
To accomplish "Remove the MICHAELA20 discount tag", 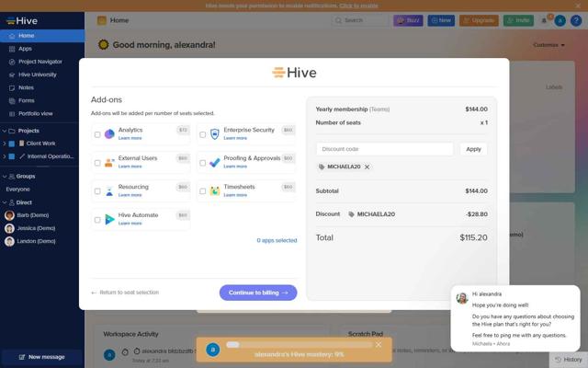I will [367, 167].
